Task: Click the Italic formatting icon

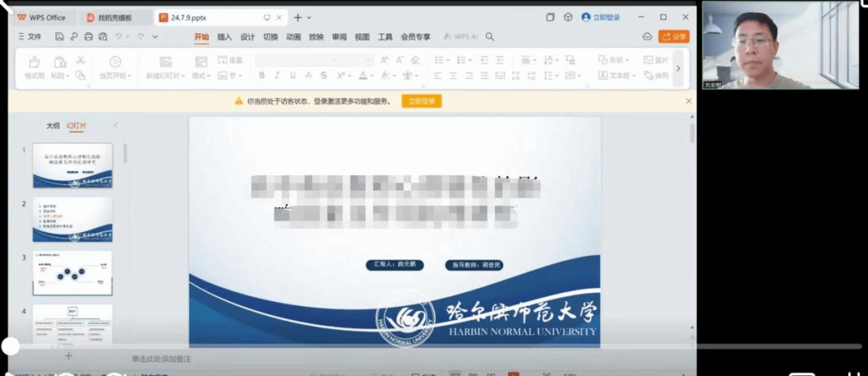Action: (x=276, y=76)
